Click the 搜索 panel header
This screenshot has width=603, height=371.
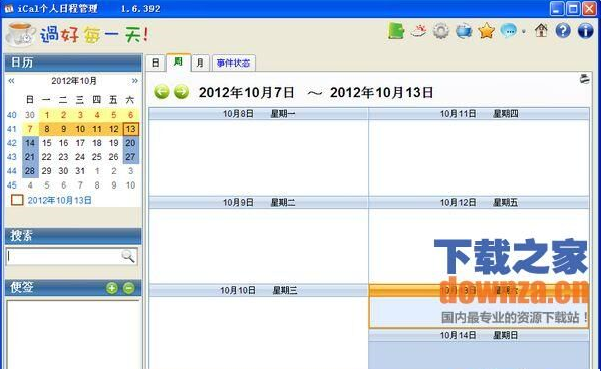point(73,236)
